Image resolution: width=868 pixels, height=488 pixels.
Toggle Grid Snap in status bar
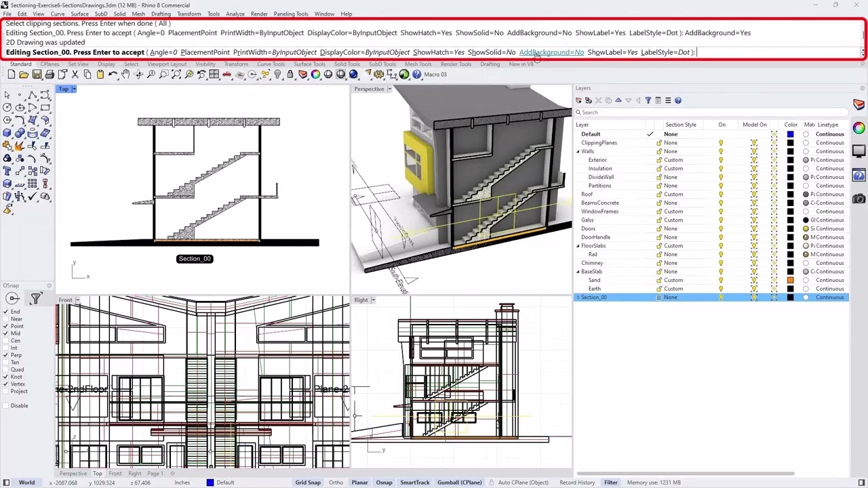(x=307, y=483)
